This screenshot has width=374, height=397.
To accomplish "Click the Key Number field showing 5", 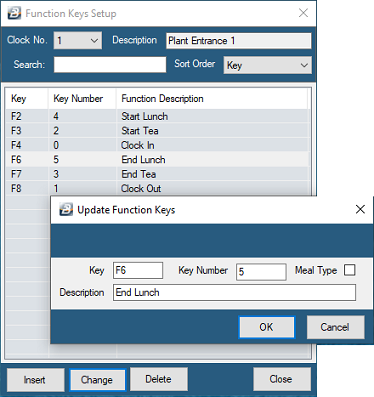I will click(261, 272).
